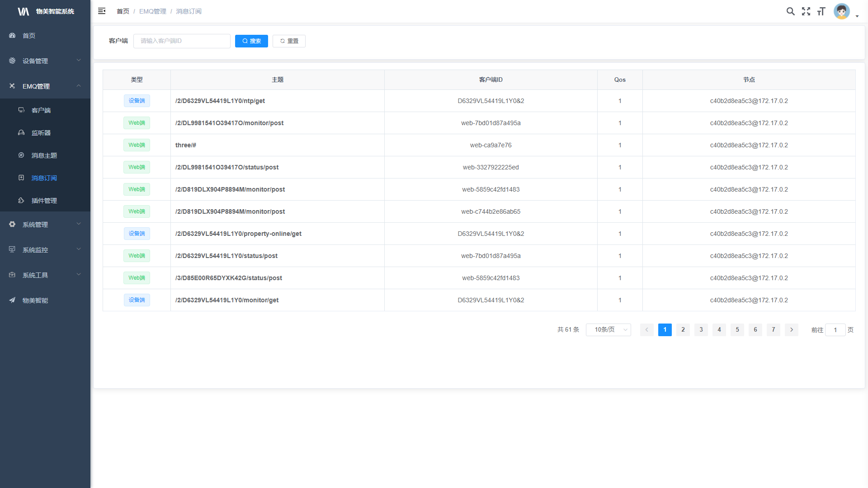Open the header search icon
The width and height of the screenshot is (868, 488).
[790, 11]
